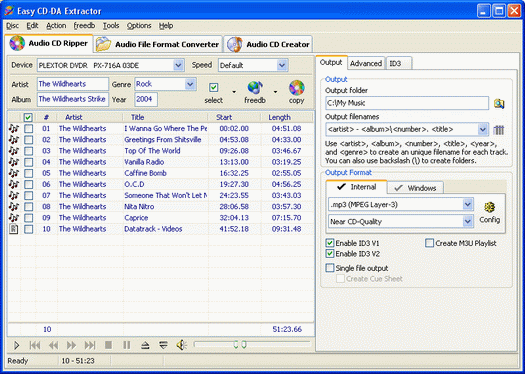Click the music note icon of track 01
Screen dimensions: 525x374
tap(14, 129)
